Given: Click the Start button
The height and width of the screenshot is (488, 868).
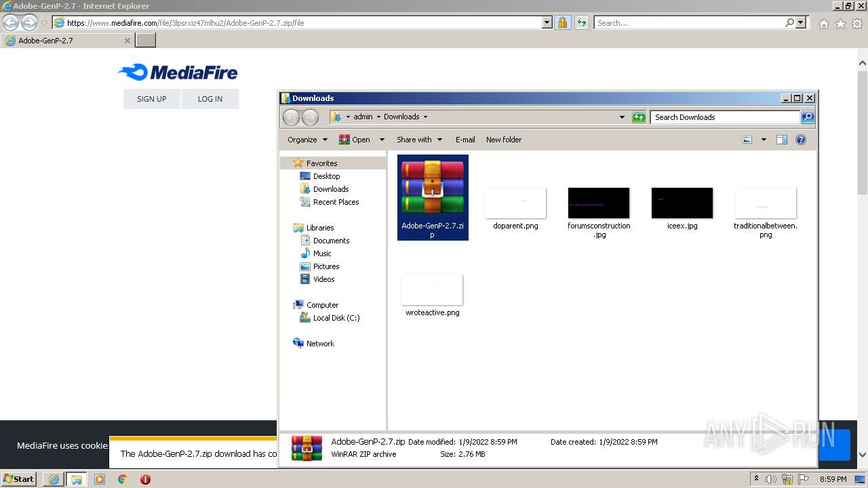Looking at the screenshot, I should click(x=19, y=479).
